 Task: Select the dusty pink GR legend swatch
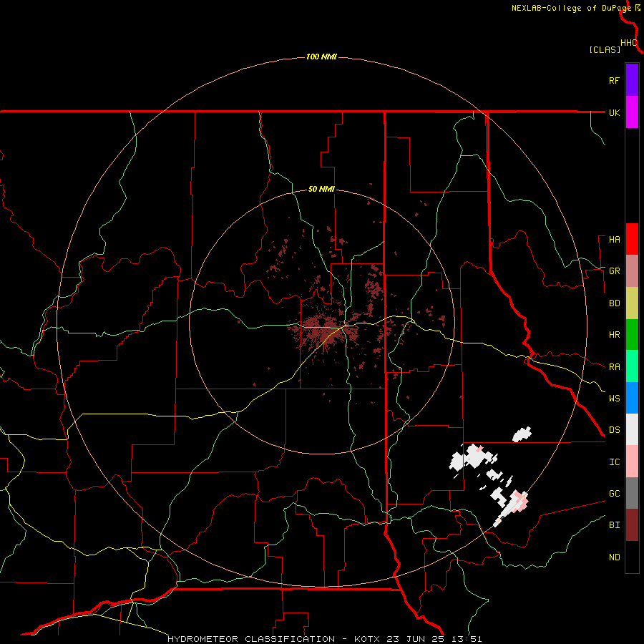coord(632,270)
